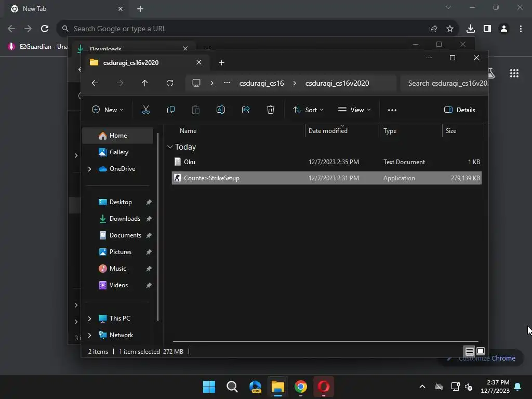Toggle Chrome side panel

487,29
